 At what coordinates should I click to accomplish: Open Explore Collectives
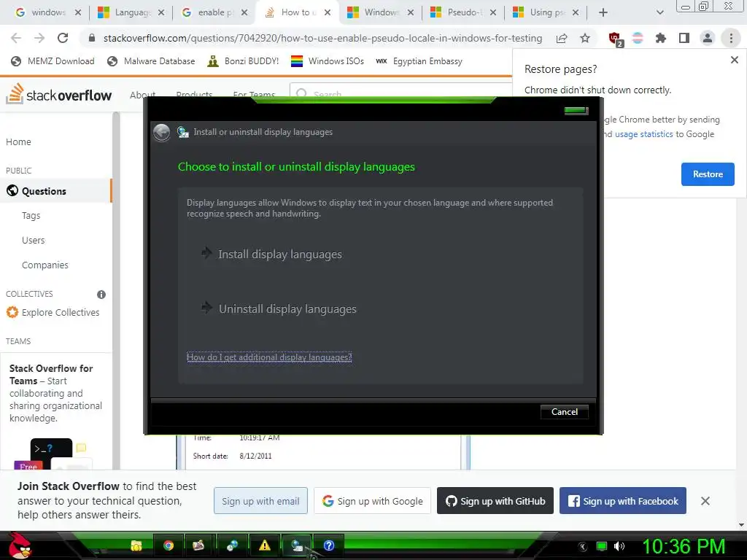point(53,312)
